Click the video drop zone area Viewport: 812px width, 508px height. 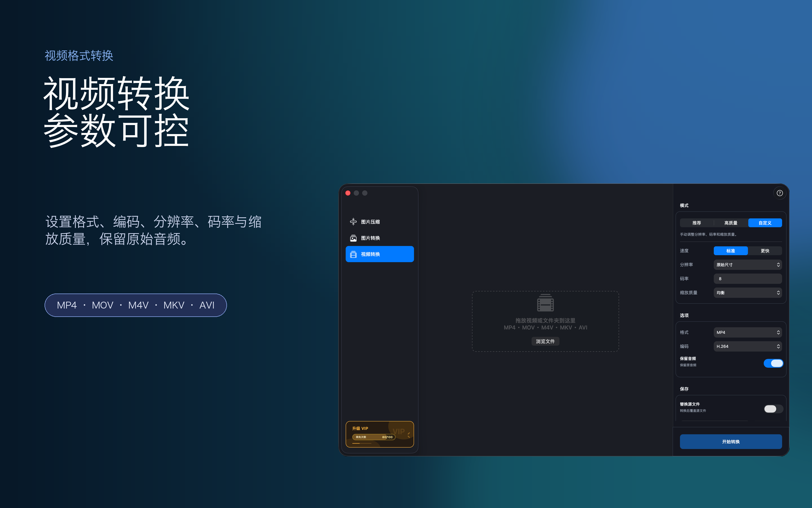pyautogui.click(x=545, y=321)
